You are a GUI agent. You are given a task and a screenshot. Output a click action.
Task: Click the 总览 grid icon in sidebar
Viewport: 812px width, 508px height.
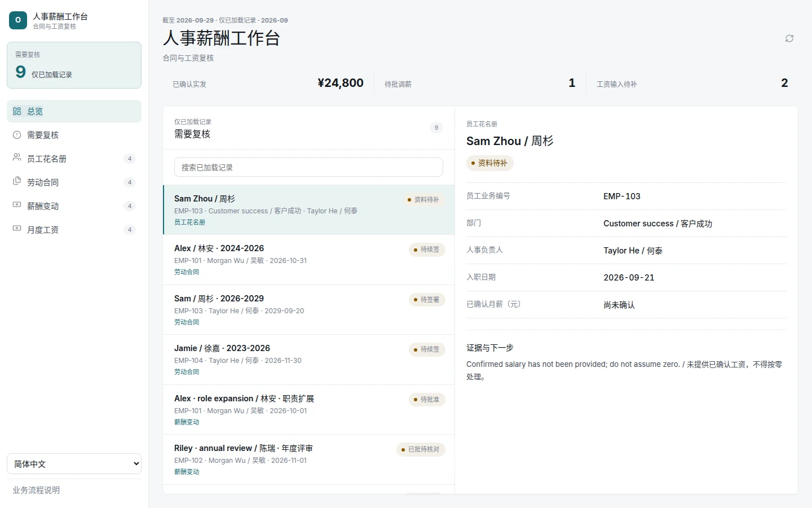(17, 111)
